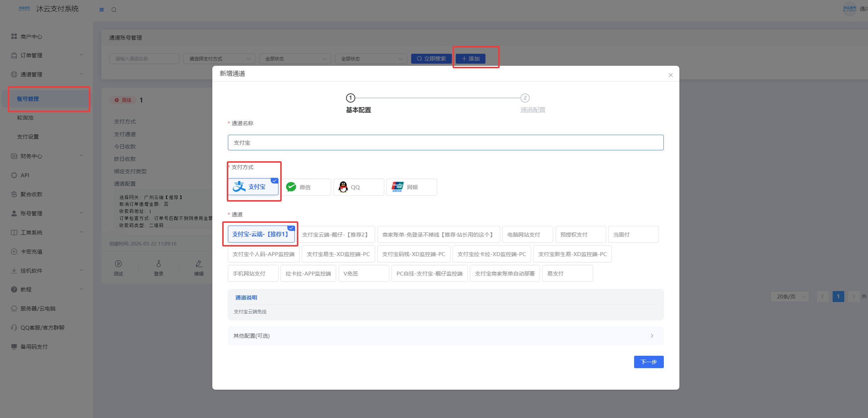
Task: Open 轮询池 in sidebar menu
Action: click(25, 118)
